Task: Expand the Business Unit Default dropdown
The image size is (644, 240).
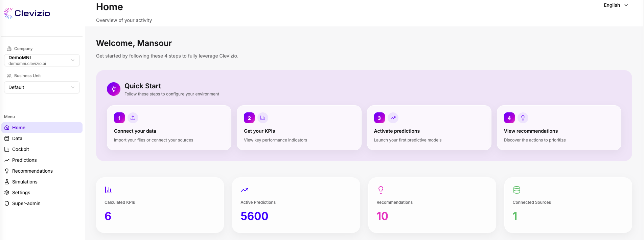Action: pos(42,87)
